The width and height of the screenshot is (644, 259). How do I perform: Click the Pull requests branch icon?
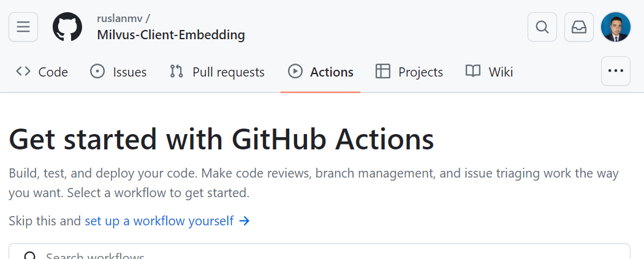[x=176, y=72]
